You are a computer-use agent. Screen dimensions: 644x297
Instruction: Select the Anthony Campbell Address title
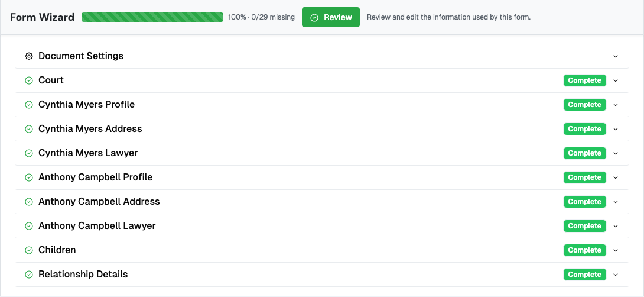pyautogui.click(x=99, y=202)
